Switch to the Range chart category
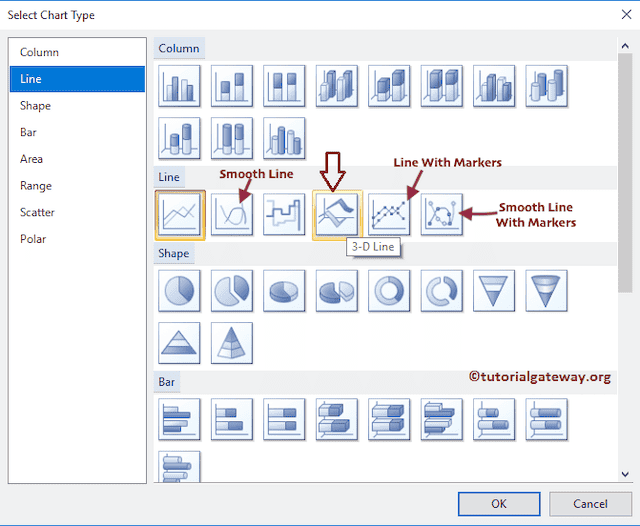 pos(77,186)
